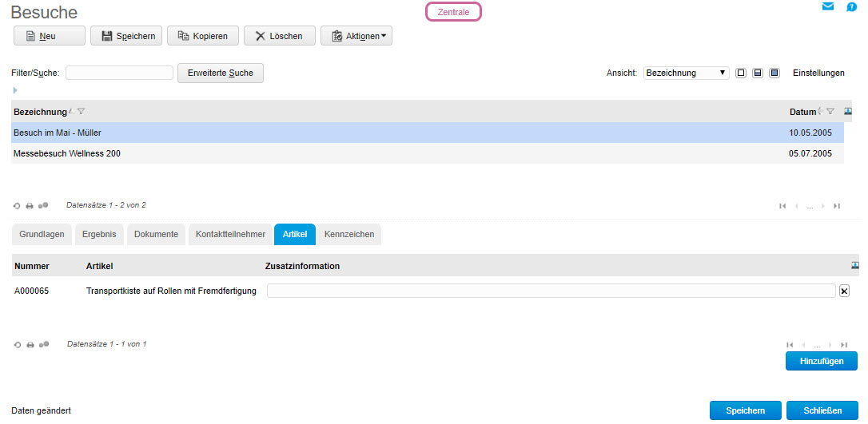The width and height of the screenshot is (868, 424).
Task: Click the Löschen toolbar button
Action: 280,36
